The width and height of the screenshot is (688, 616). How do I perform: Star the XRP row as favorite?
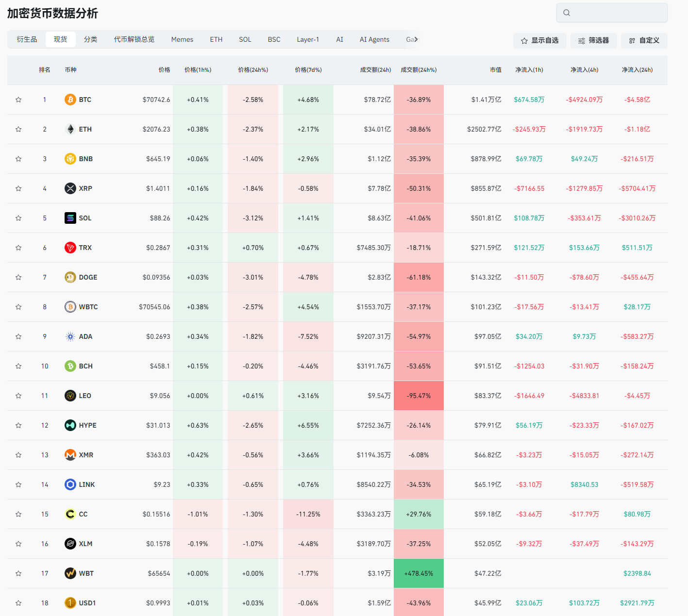coord(18,188)
